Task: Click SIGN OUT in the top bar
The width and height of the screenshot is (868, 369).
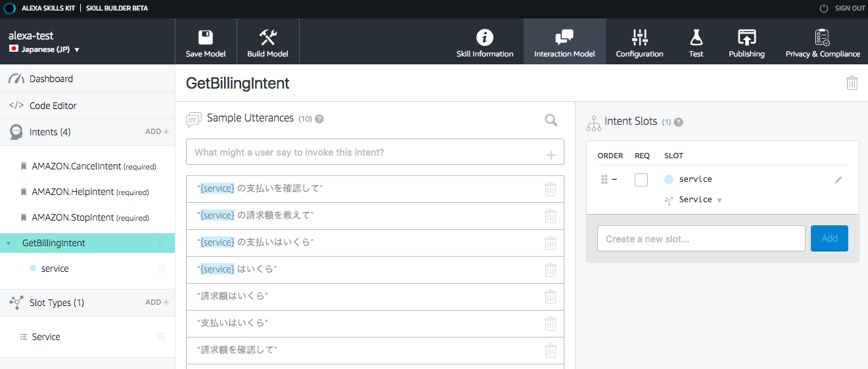Action: [x=843, y=9]
